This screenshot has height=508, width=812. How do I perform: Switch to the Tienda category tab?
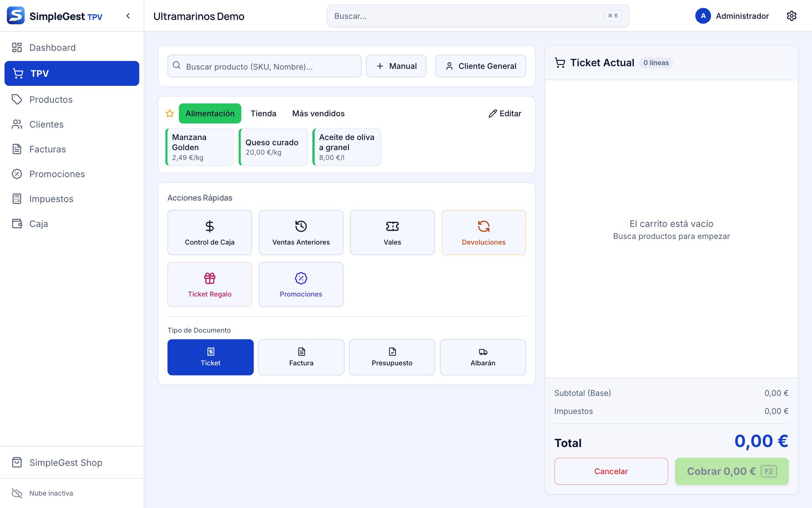click(263, 113)
